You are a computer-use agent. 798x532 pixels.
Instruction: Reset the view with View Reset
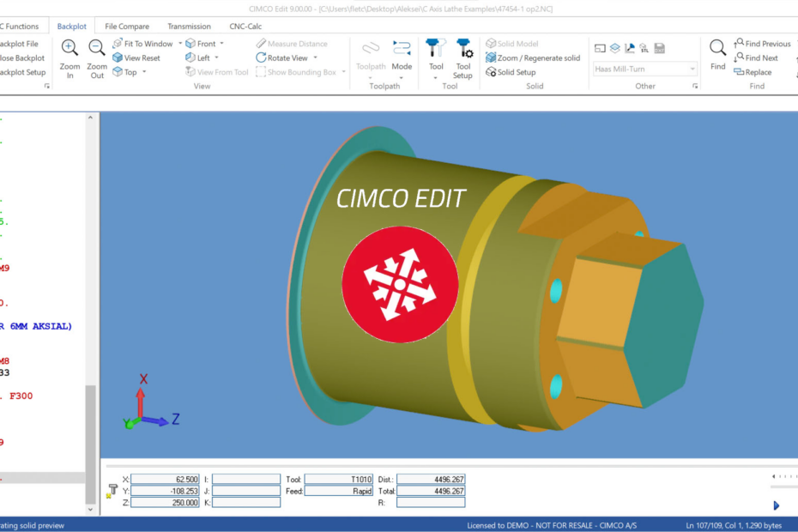pyautogui.click(x=136, y=58)
